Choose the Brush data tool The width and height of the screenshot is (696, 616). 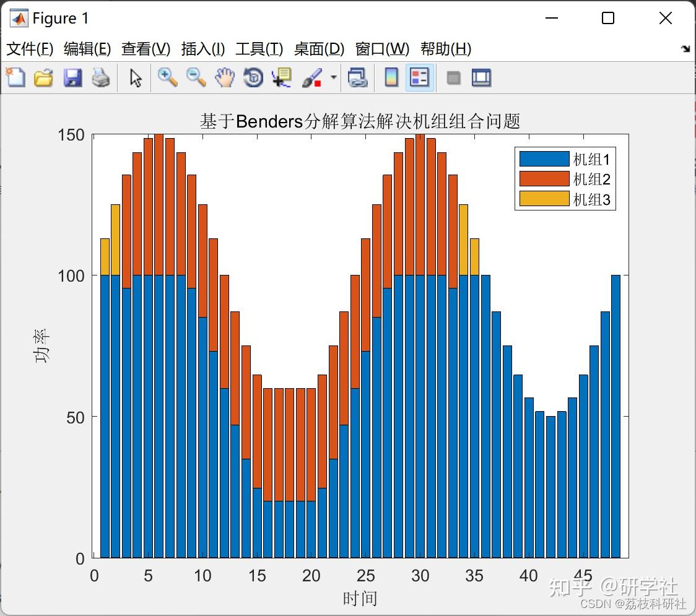tap(312, 77)
